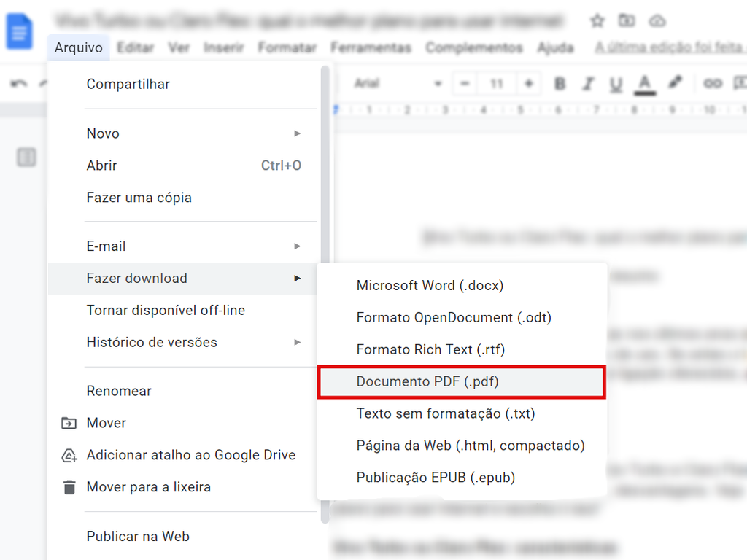Click the Google Drive shortcut icon
Image resolution: width=747 pixels, height=560 pixels.
(69, 455)
